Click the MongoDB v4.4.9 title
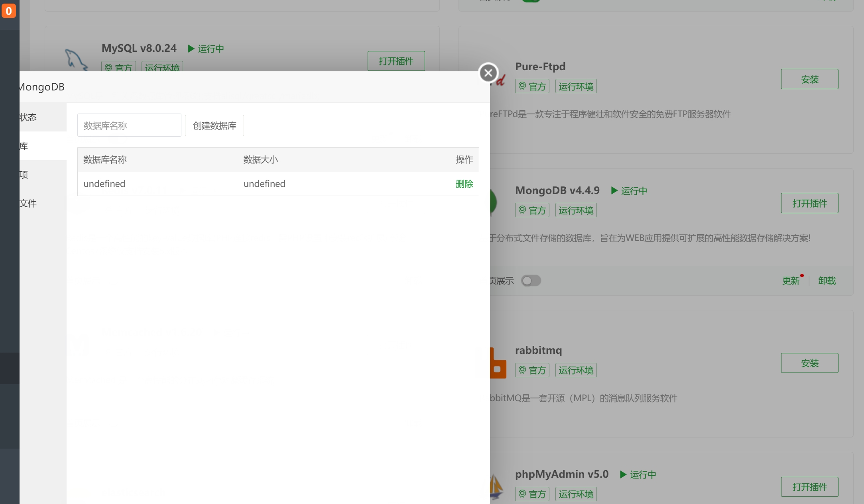 point(557,190)
